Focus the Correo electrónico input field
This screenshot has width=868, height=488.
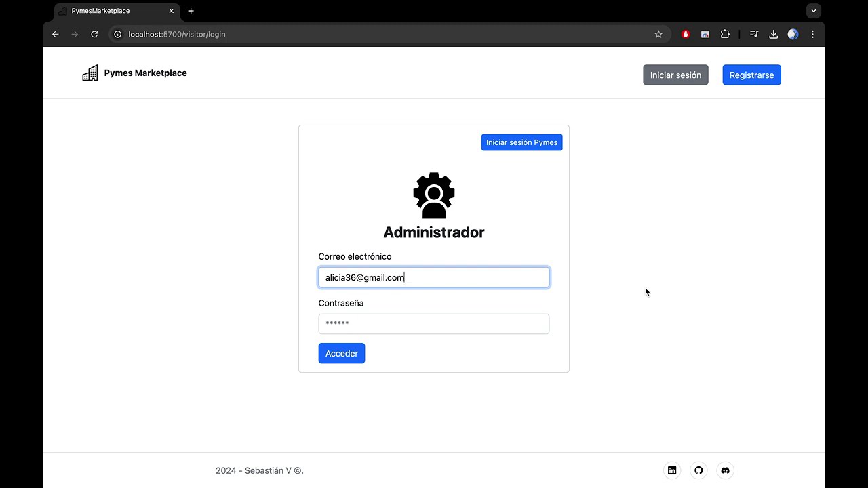coord(434,277)
